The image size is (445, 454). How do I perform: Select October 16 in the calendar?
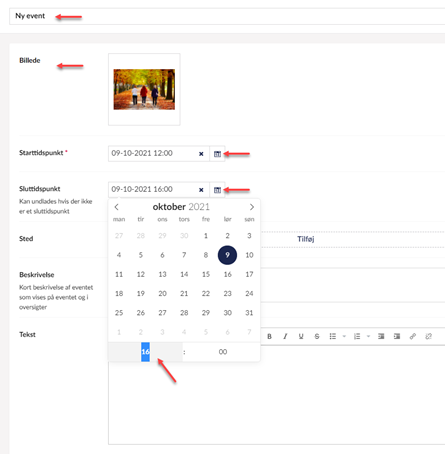click(228, 274)
